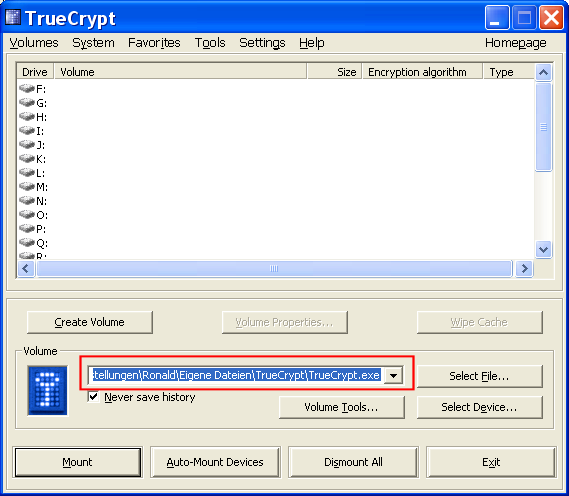Screen dimensions: 569x496
Task: Select the K: drive icon
Action: [x=27, y=159]
